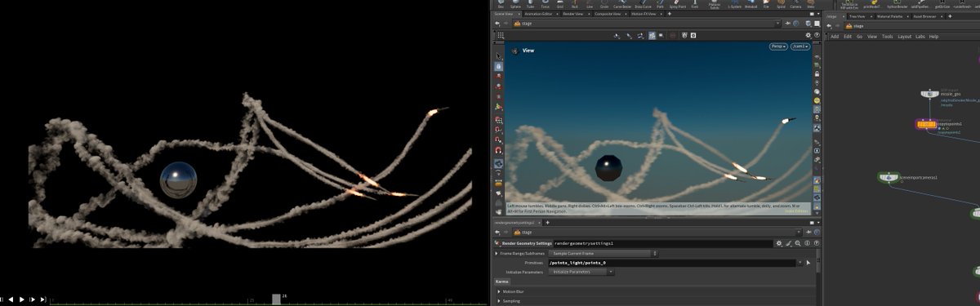Select the Metaball shelf tool
The width and height of the screenshot is (980, 306).
coord(751,4)
